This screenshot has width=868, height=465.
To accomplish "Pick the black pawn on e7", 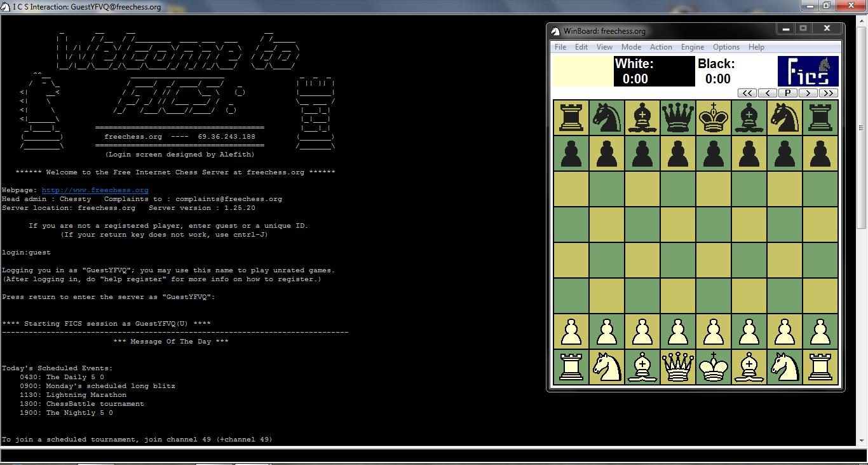I will pyautogui.click(x=713, y=153).
